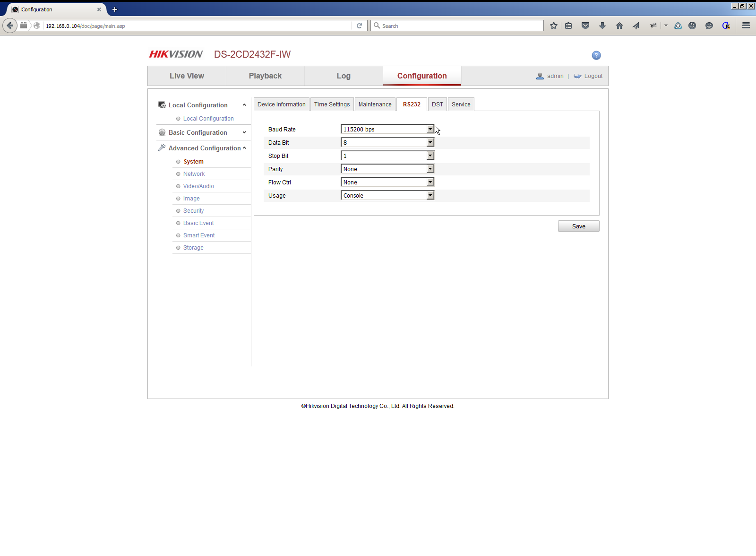Screen dimensions: 756x556
Task: Save the RS232 settings
Action: tap(579, 226)
